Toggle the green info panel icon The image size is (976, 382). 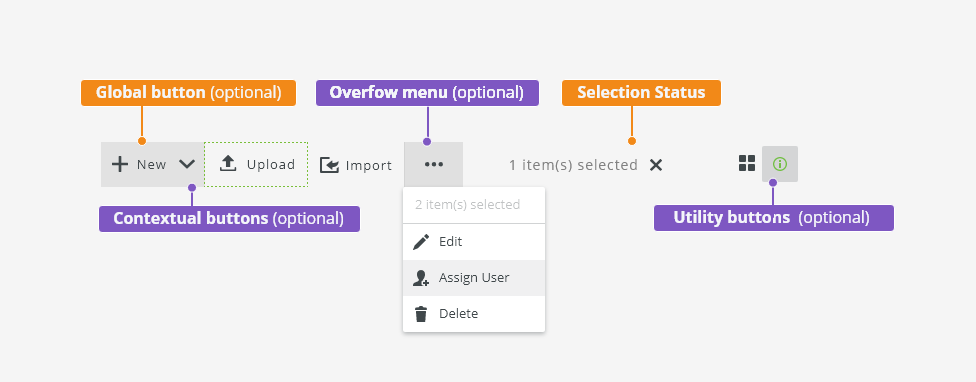[780, 164]
